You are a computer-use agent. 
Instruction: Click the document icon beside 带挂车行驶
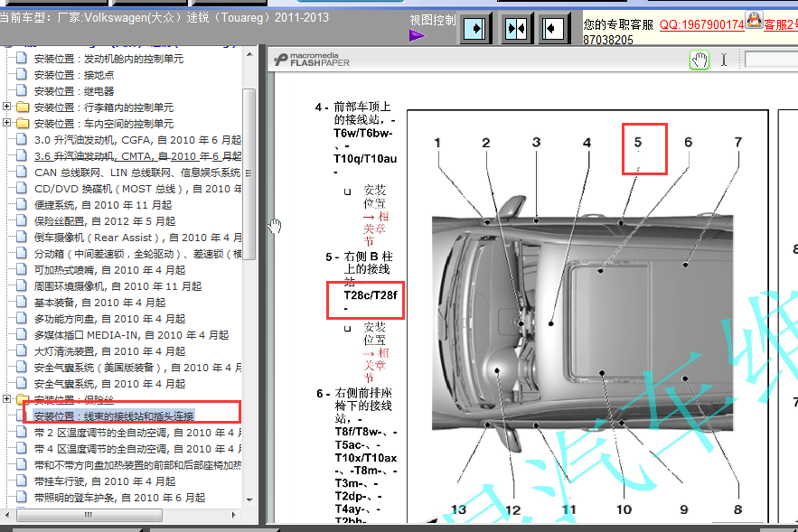[x=22, y=481]
